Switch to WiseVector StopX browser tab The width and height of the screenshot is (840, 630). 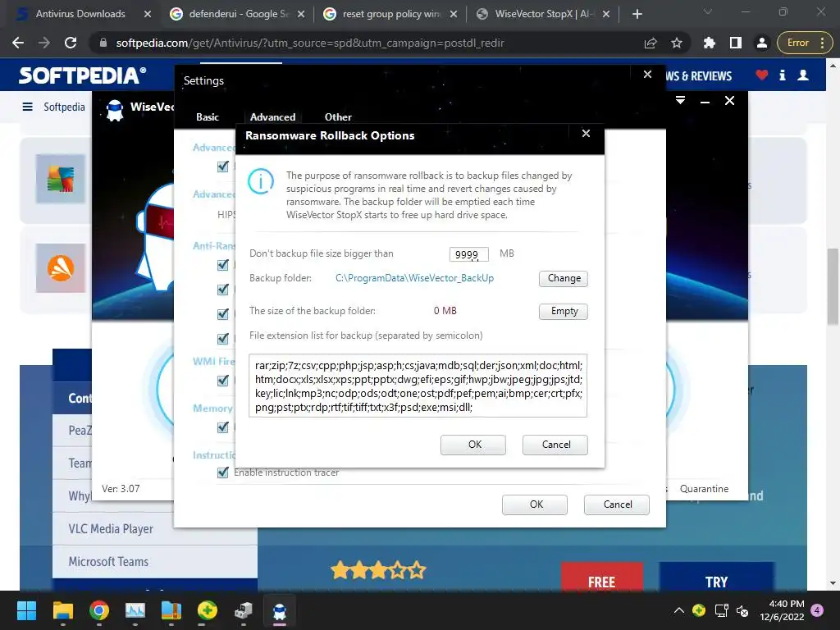click(x=544, y=14)
